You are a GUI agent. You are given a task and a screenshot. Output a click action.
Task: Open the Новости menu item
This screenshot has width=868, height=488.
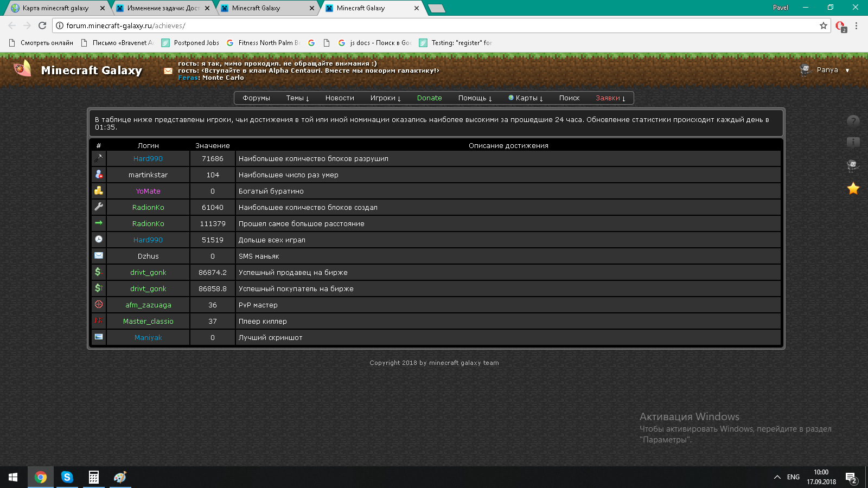[x=340, y=98]
